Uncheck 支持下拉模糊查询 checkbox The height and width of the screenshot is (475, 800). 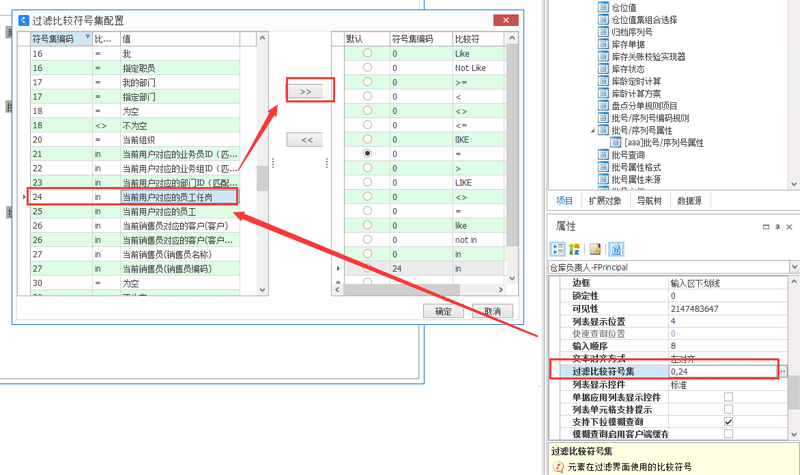pyautogui.click(x=728, y=421)
